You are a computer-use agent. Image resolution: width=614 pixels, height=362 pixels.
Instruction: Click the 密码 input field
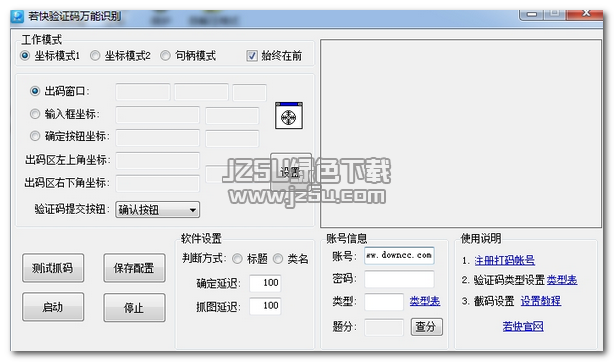point(399,279)
